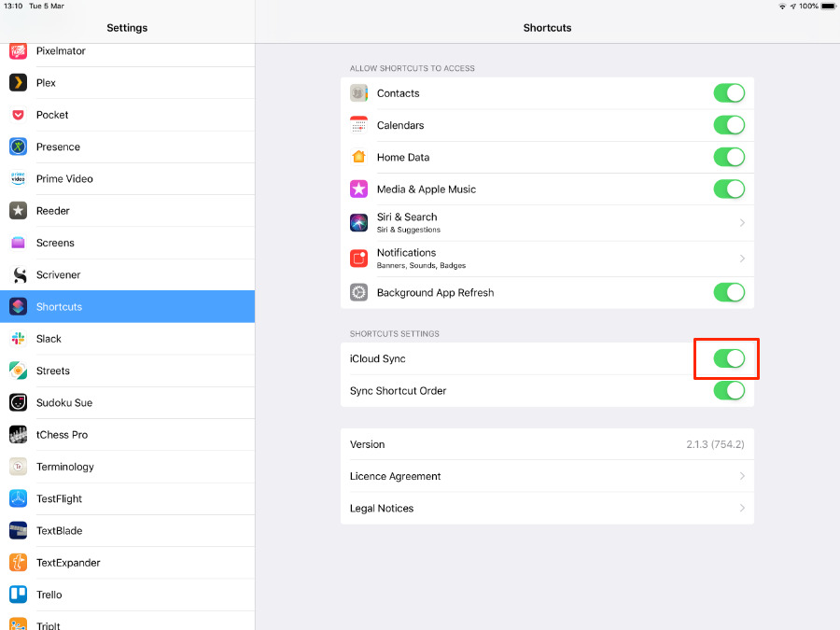Tap the Shortcuts title in header
This screenshot has width=840, height=630.
pyautogui.click(x=547, y=28)
